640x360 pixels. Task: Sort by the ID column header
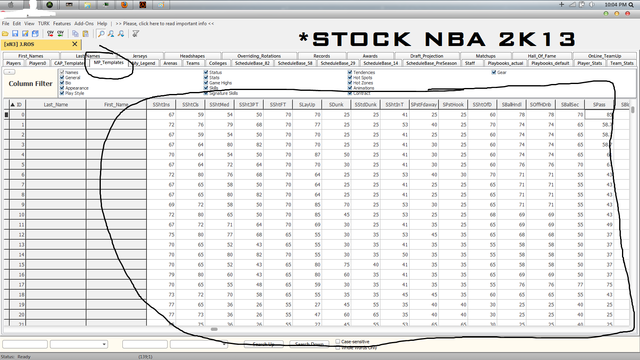pyautogui.click(x=16, y=104)
